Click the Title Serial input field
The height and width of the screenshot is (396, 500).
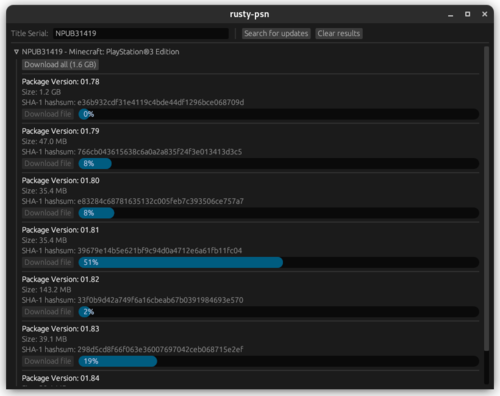click(141, 33)
